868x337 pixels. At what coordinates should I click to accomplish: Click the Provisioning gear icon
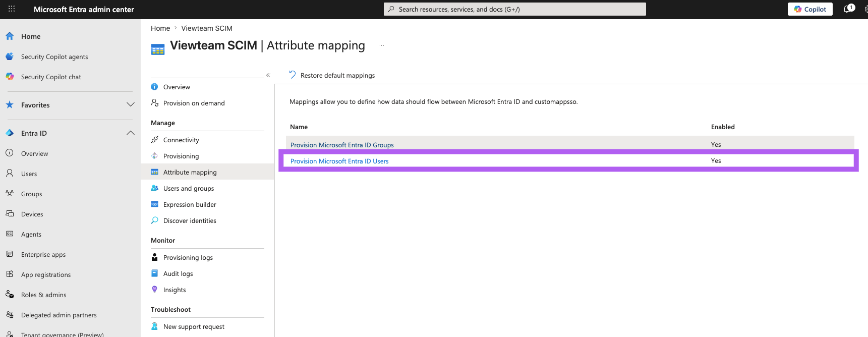tap(154, 156)
